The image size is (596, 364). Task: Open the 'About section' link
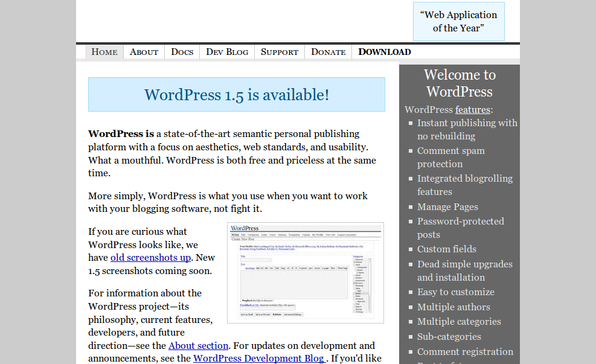coord(199,346)
